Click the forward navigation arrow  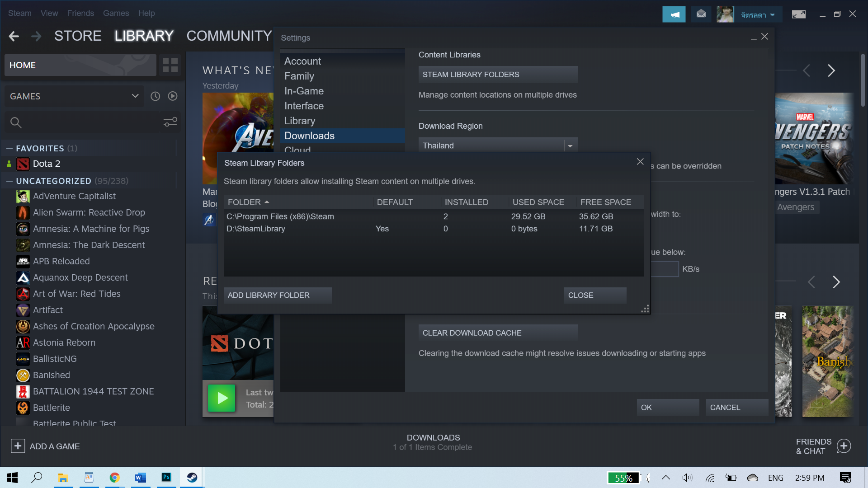click(36, 36)
